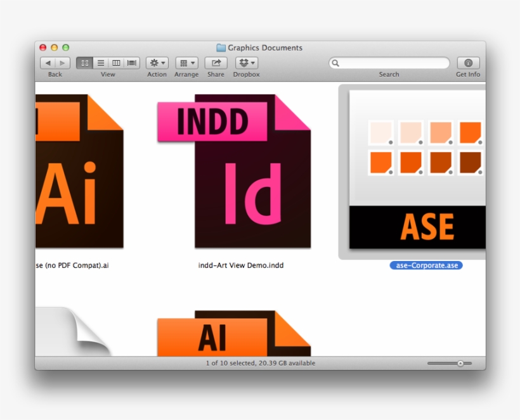Adjust the icon size slider handle
The image size is (520, 420).
(x=460, y=364)
